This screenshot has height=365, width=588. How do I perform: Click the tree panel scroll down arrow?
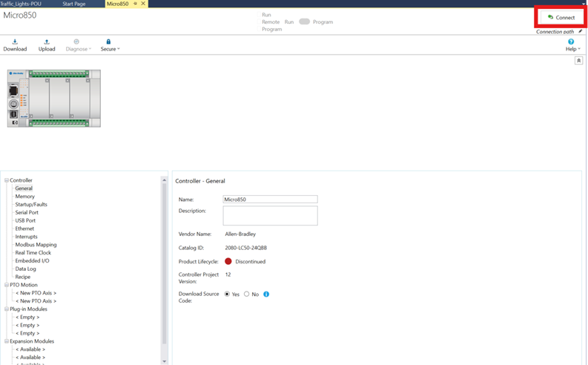pos(165,361)
